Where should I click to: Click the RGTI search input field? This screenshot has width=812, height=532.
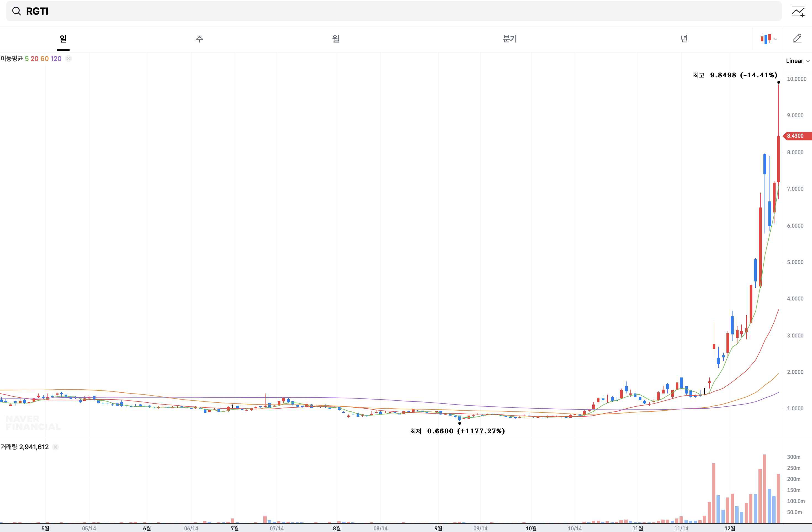pyautogui.click(x=375, y=11)
